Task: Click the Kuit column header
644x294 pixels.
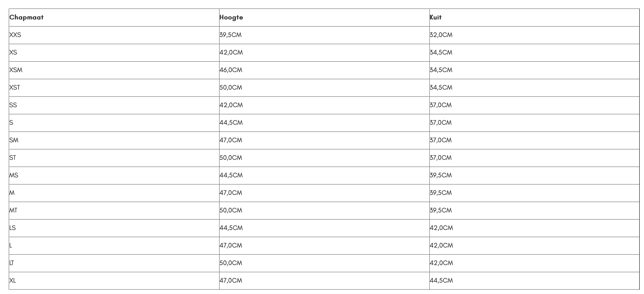Action: (436, 18)
